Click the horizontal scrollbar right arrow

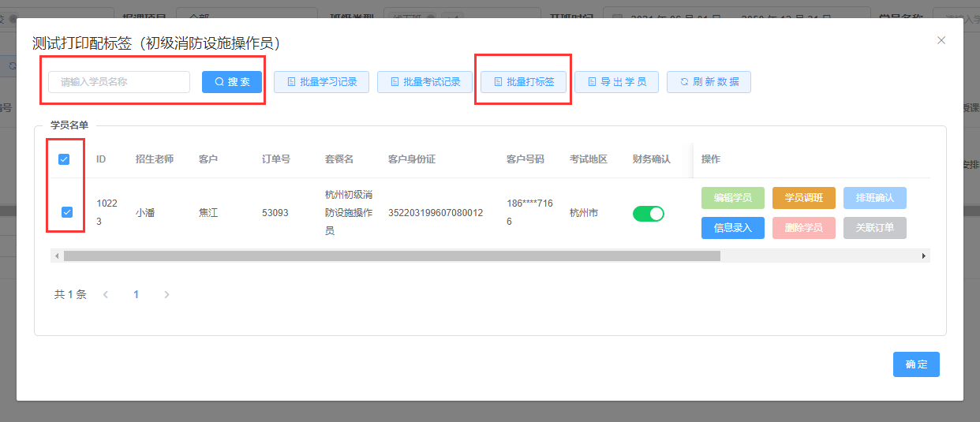point(924,256)
